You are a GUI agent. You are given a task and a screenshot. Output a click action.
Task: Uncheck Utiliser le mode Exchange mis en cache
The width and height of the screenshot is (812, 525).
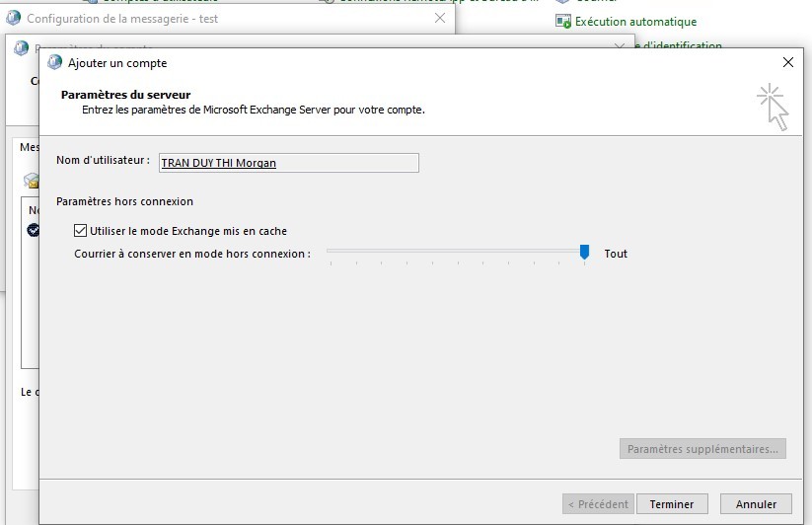81,231
